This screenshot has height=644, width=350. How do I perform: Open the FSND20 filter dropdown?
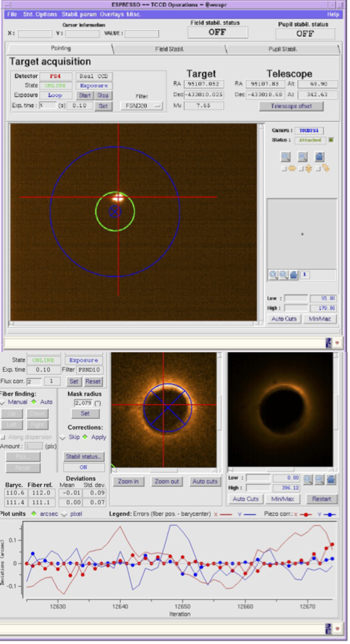(x=141, y=106)
